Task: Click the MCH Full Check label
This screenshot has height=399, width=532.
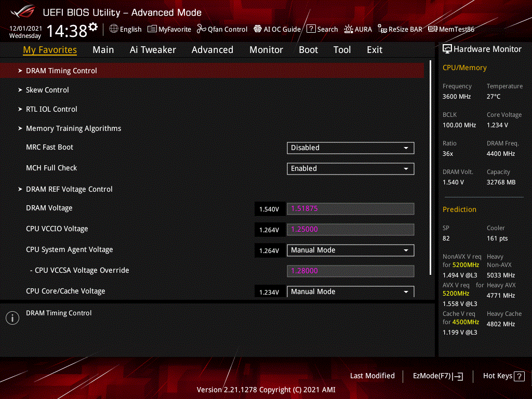Action: pos(51,168)
